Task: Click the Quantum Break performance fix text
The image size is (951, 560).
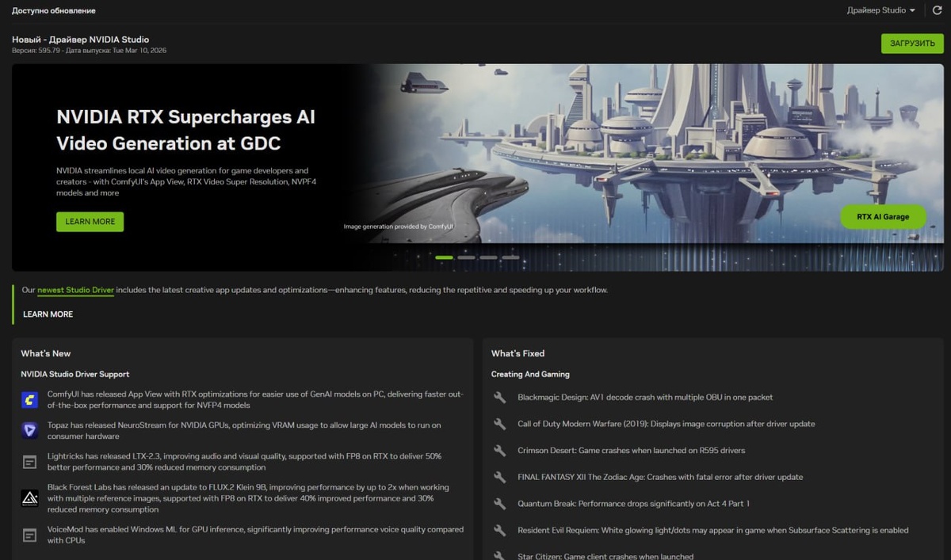Action: click(x=633, y=504)
